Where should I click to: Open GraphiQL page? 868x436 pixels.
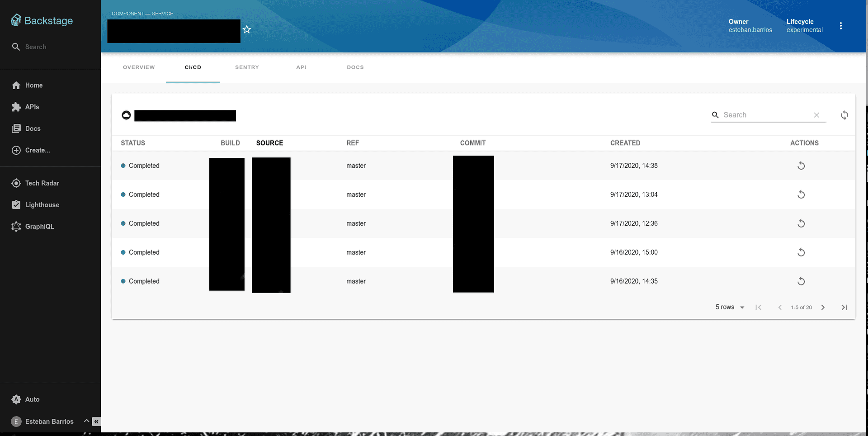pyautogui.click(x=33, y=227)
